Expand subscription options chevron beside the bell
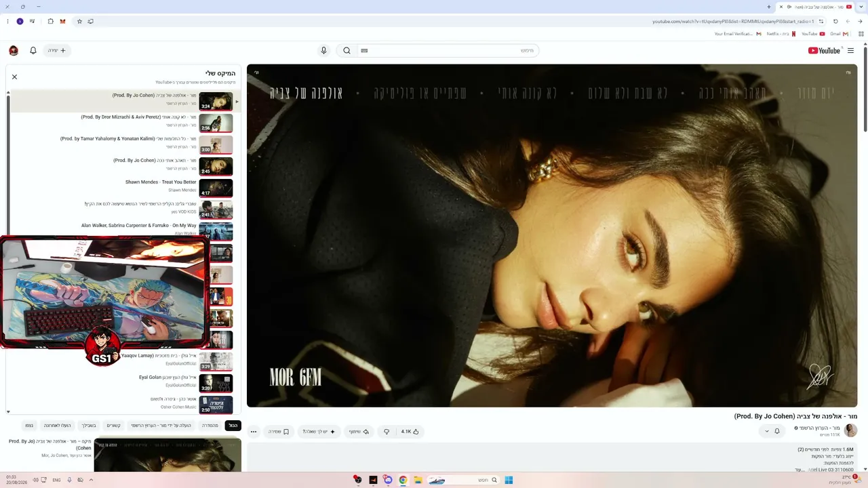The width and height of the screenshot is (868, 488). pyautogui.click(x=767, y=431)
